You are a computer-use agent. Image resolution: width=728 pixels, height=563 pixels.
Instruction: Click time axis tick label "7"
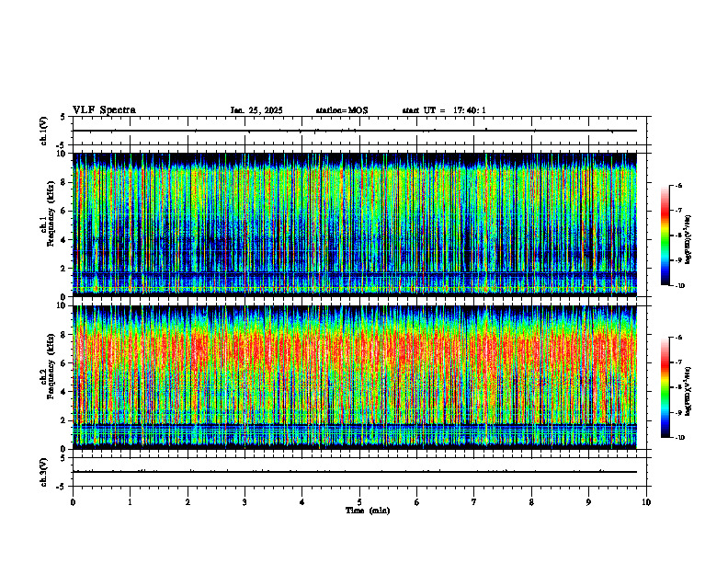pos(474,502)
